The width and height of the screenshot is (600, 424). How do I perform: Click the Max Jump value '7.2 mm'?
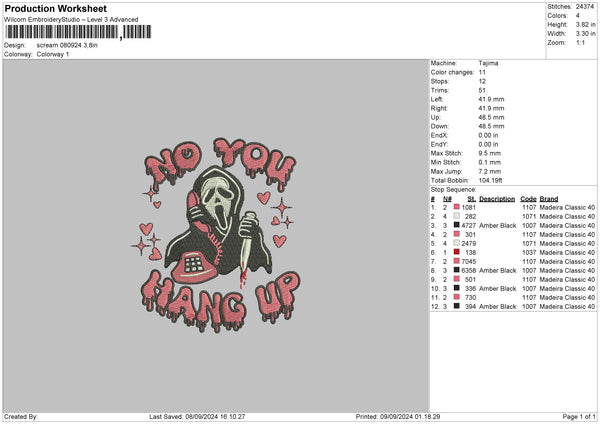[x=490, y=171]
